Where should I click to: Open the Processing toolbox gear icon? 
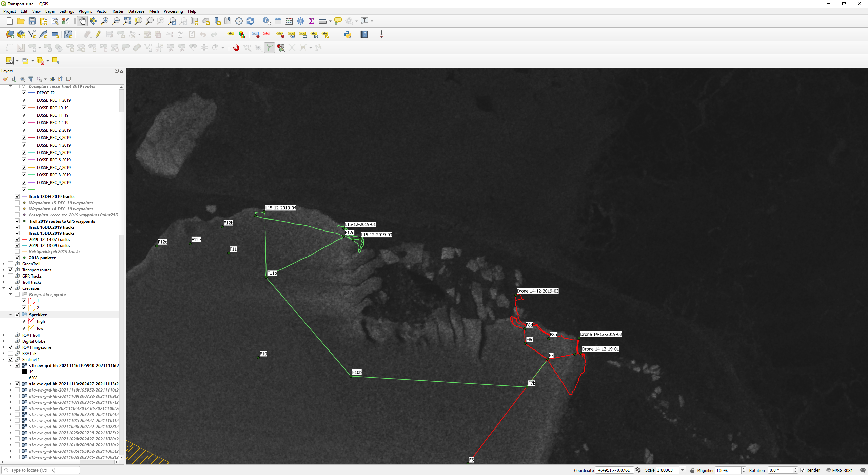pyautogui.click(x=300, y=21)
